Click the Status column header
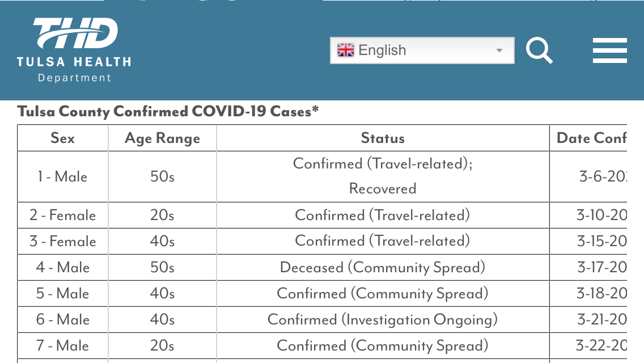This screenshot has width=644, height=363. [383, 138]
